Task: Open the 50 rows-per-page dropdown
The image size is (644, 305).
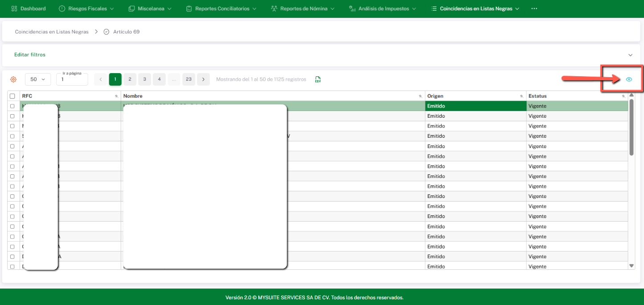Action: pos(38,79)
